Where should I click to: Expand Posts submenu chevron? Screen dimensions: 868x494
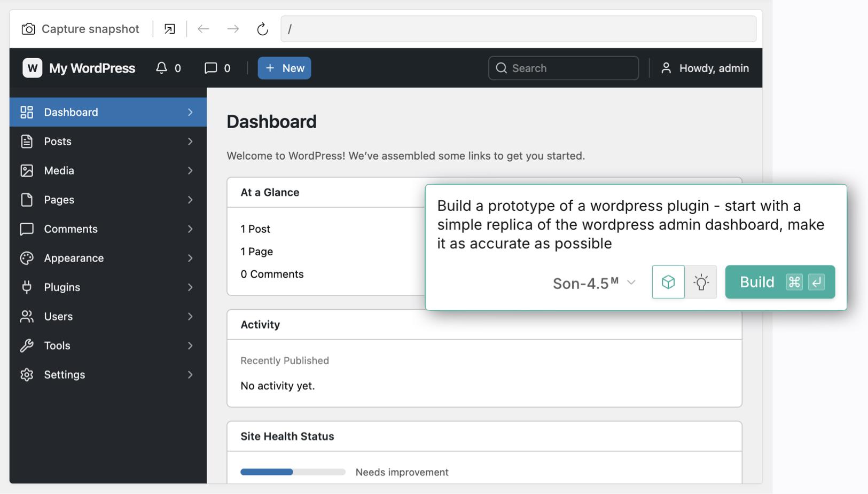[x=190, y=142]
